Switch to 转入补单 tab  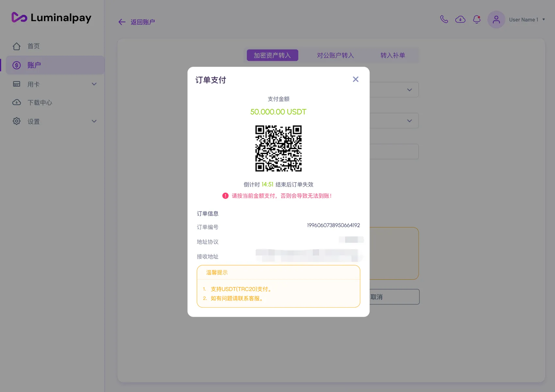pyautogui.click(x=392, y=55)
